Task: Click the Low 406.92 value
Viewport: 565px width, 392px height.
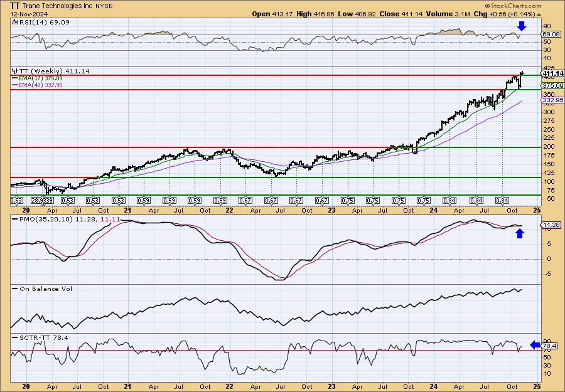Action: (x=357, y=14)
